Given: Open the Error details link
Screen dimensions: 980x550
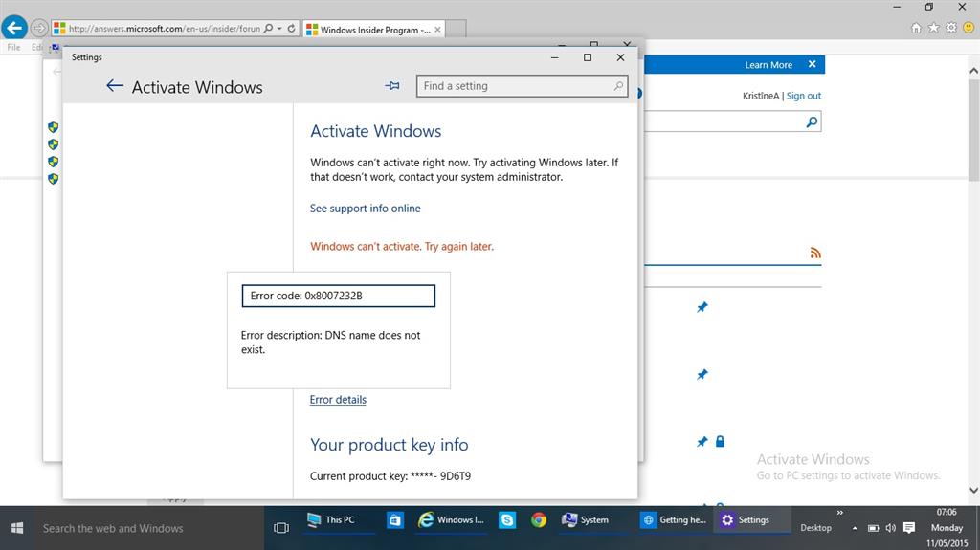Looking at the screenshot, I should tap(338, 400).
